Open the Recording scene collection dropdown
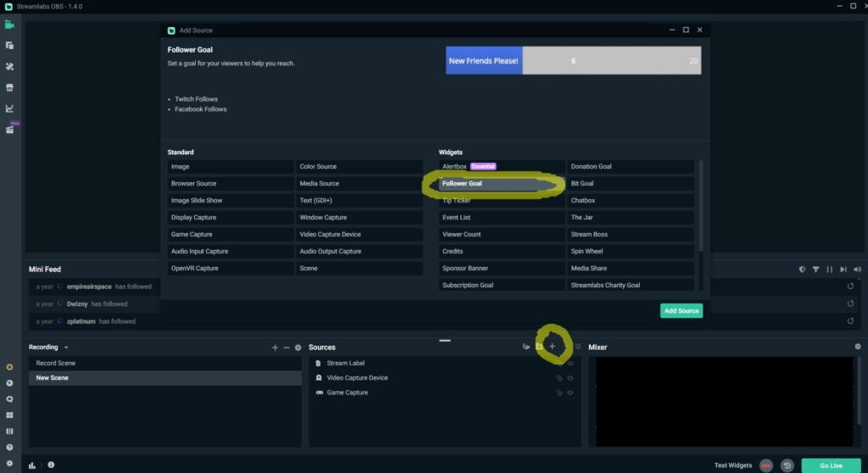 pos(48,348)
